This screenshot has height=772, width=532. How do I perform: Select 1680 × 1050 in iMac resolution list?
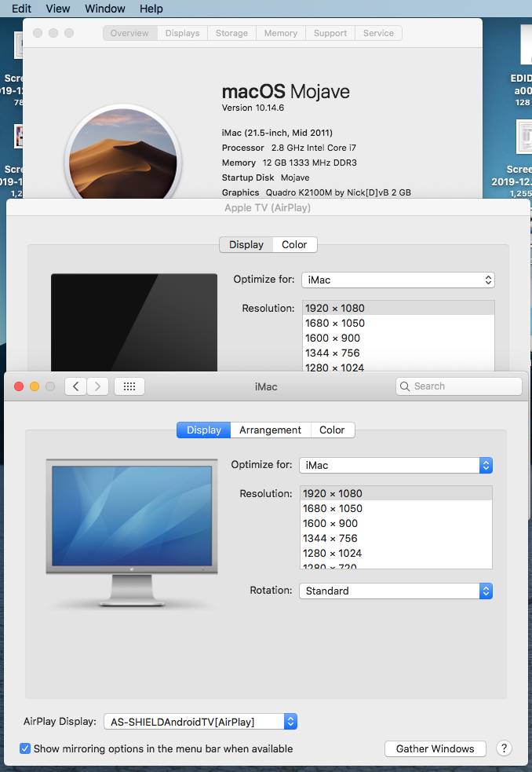(x=396, y=509)
